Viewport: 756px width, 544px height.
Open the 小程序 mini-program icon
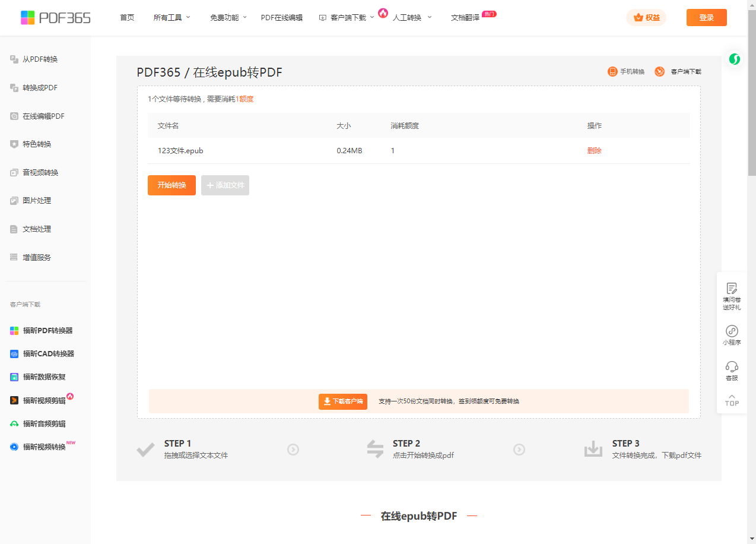(732, 331)
